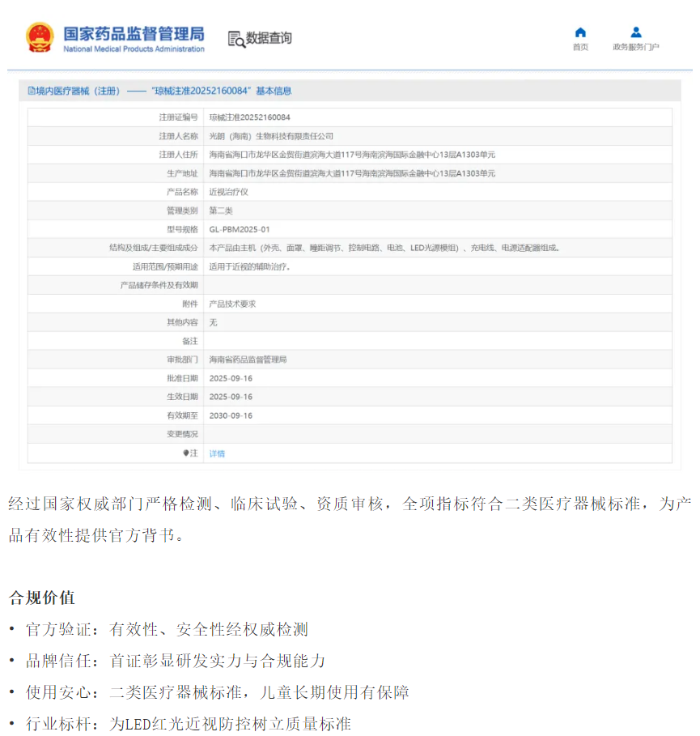Click the 首页 home house icon
This screenshot has width=700, height=736.
click(580, 32)
